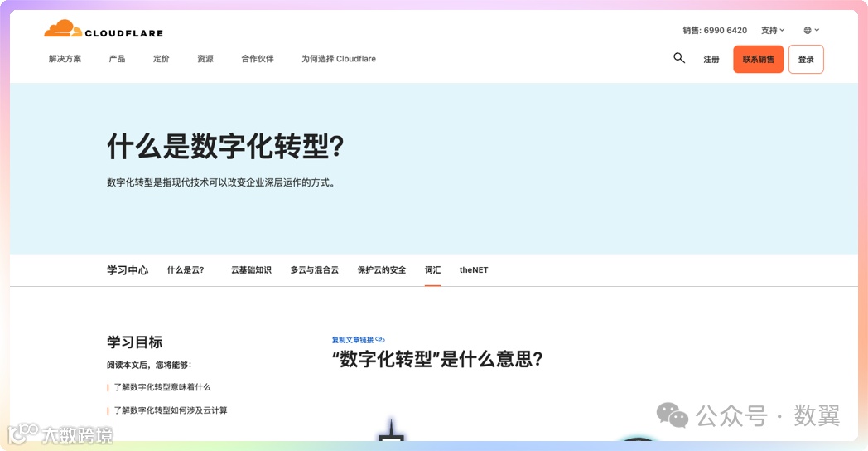Click the orange 联系销售 button
Viewport: 868px width, 451px height.
pyautogui.click(x=759, y=60)
